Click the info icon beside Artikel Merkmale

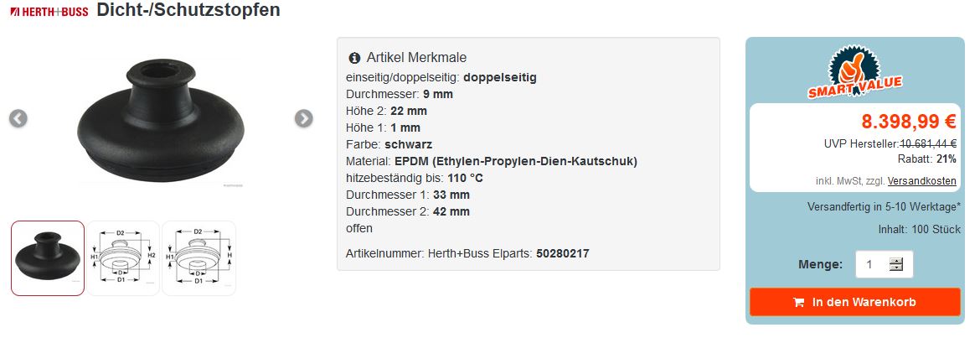click(353, 58)
